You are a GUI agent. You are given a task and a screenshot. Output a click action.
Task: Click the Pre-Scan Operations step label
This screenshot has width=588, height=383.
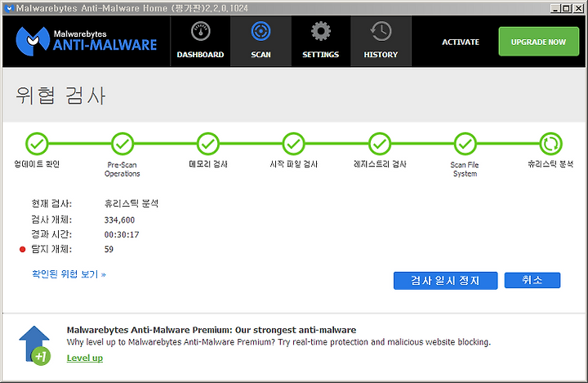tap(122, 169)
